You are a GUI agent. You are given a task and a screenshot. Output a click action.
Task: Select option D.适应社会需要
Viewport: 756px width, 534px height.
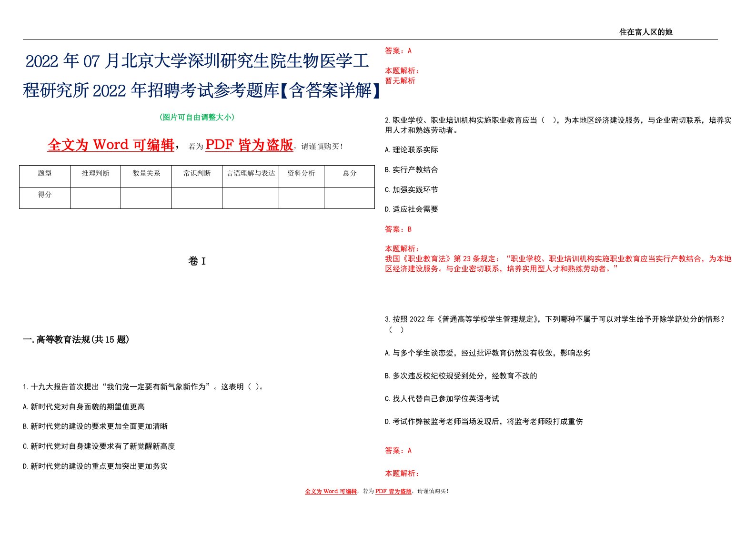(412, 209)
